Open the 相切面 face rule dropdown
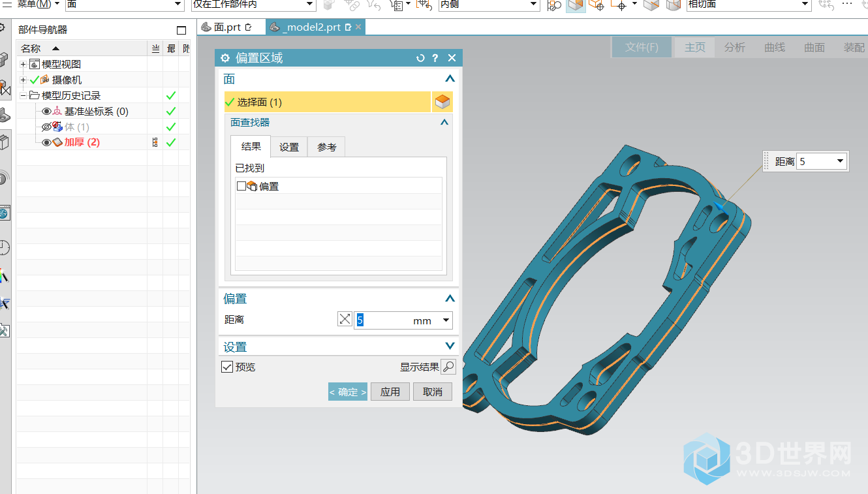868x494 pixels. point(806,5)
